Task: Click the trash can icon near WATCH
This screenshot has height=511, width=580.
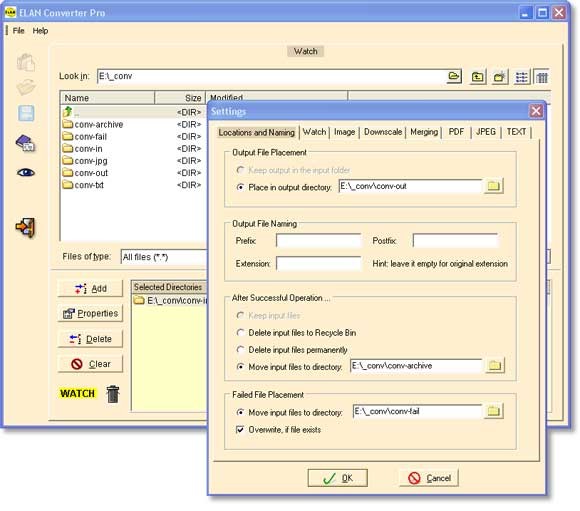Action: click(x=113, y=394)
